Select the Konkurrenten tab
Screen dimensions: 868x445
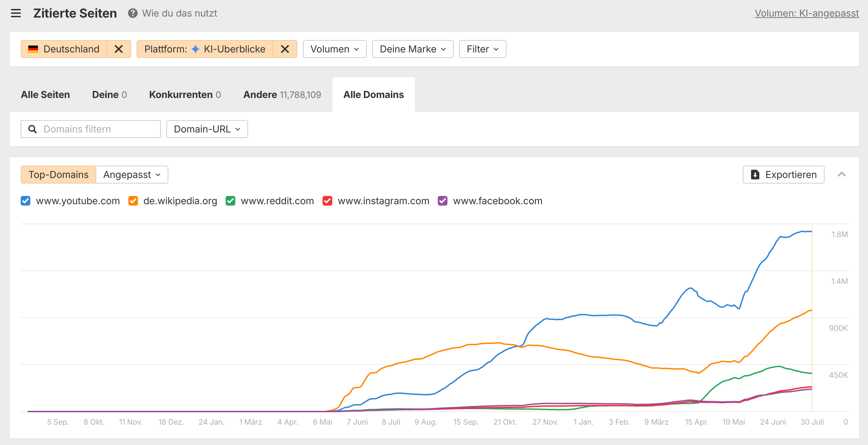(185, 95)
